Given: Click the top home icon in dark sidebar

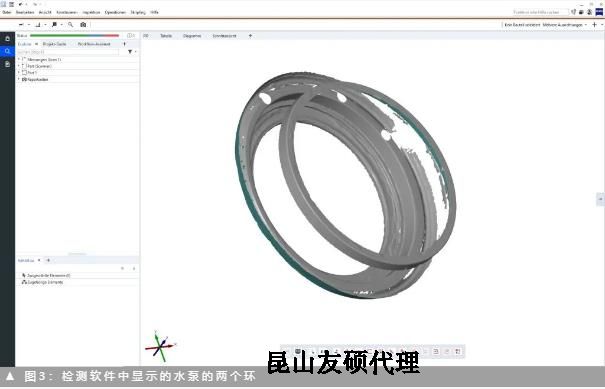Looking at the screenshot, I should (7, 39).
